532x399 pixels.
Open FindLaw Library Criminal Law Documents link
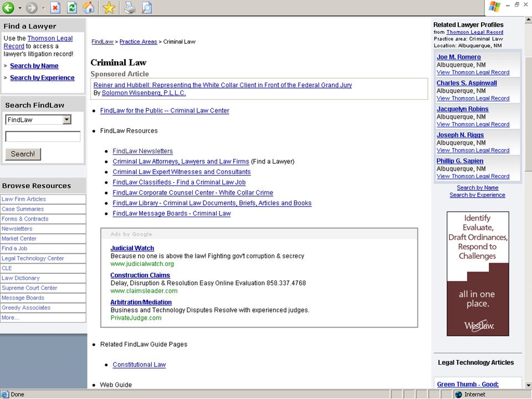click(212, 203)
